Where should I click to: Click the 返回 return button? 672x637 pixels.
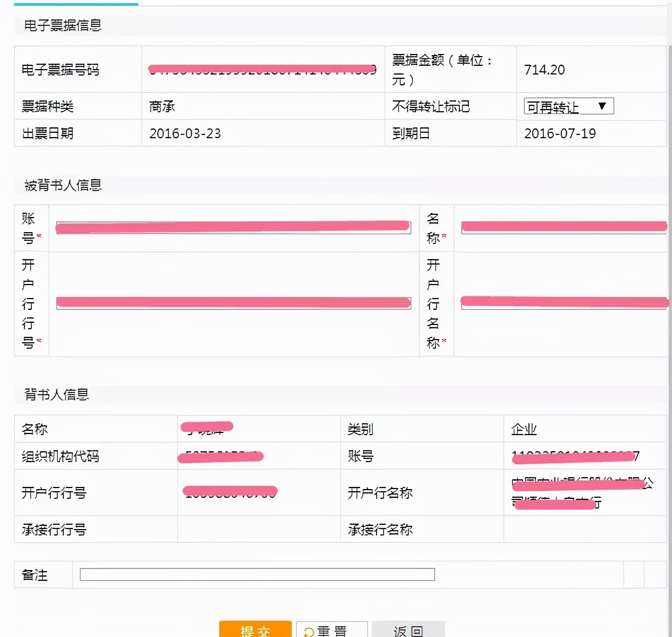(x=409, y=632)
